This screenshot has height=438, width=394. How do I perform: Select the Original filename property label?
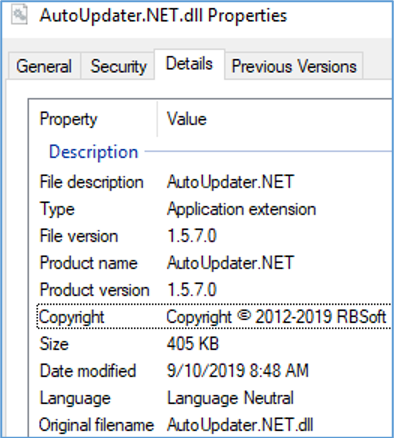point(97,425)
